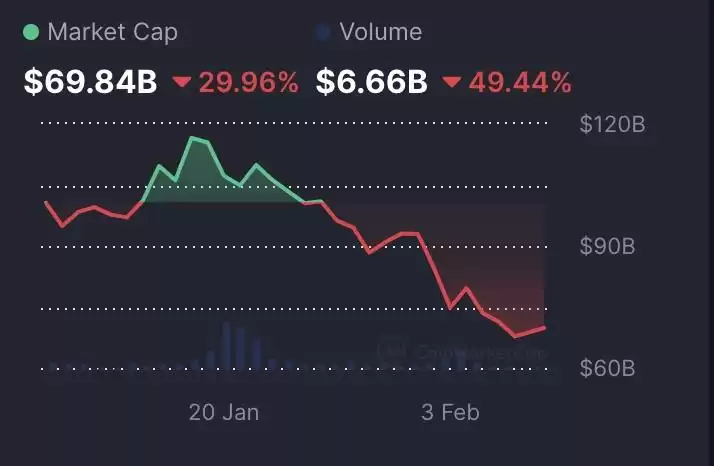The height and width of the screenshot is (466, 714).
Task: Click the red down arrow beside 49.44%
Action: point(452,82)
